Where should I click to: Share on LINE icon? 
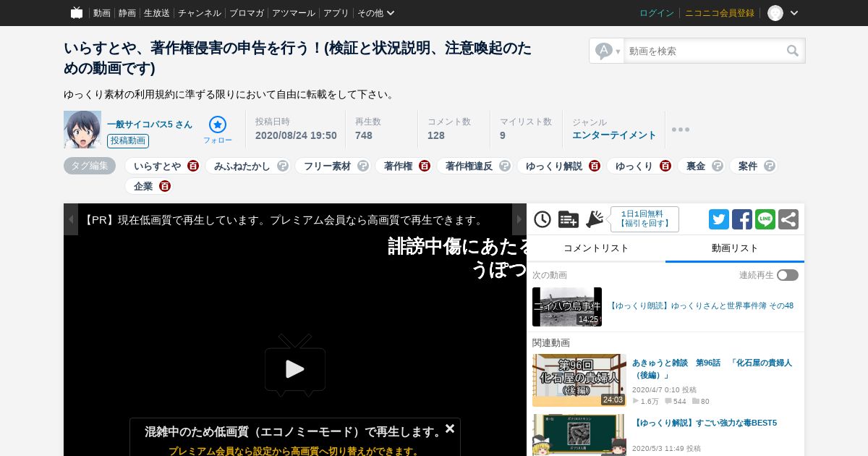pyautogui.click(x=765, y=219)
